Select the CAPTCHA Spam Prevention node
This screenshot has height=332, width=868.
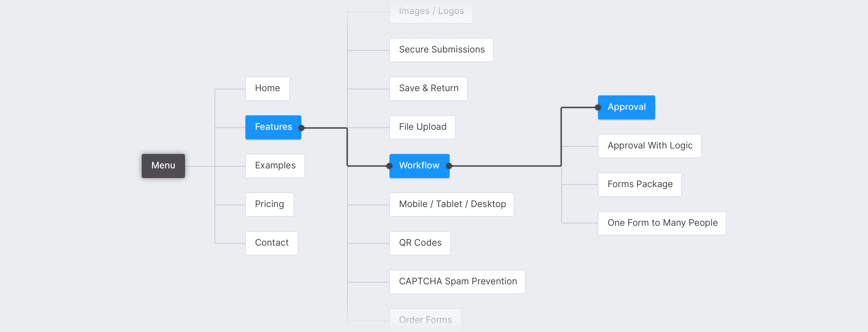coord(457,282)
